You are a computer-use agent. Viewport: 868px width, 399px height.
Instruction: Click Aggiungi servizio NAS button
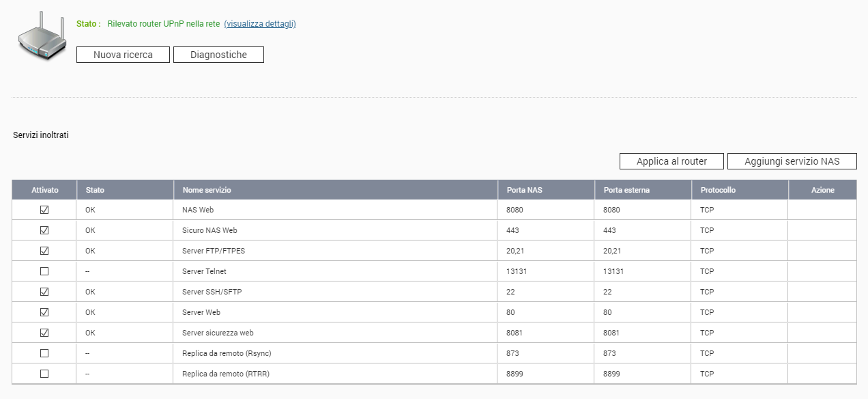pyautogui.click(x=792, y=161)
